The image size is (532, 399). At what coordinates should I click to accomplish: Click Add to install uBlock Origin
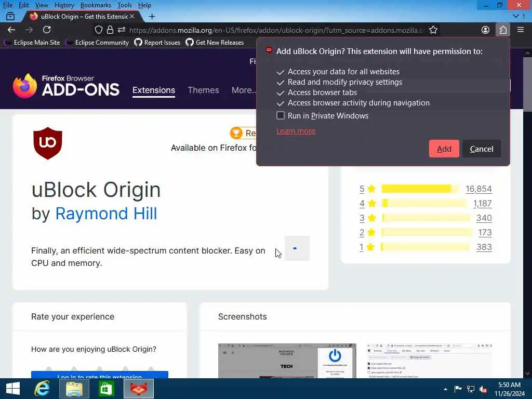coord(444,149)
